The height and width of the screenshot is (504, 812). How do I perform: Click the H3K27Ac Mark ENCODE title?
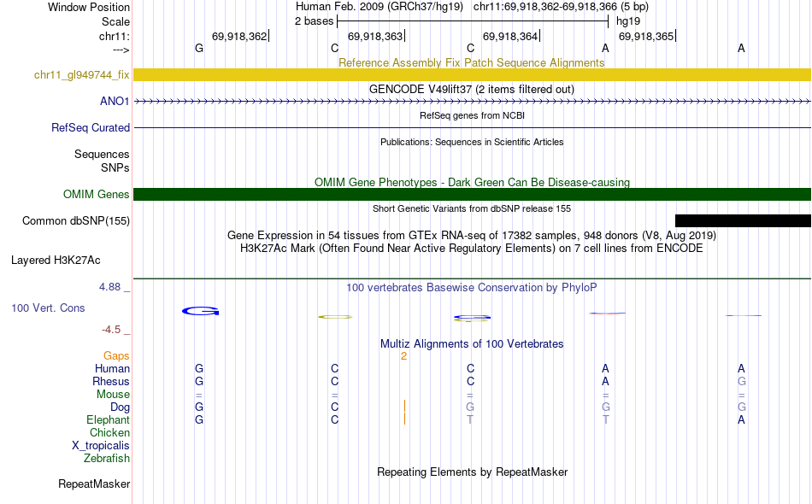[472, 249]
